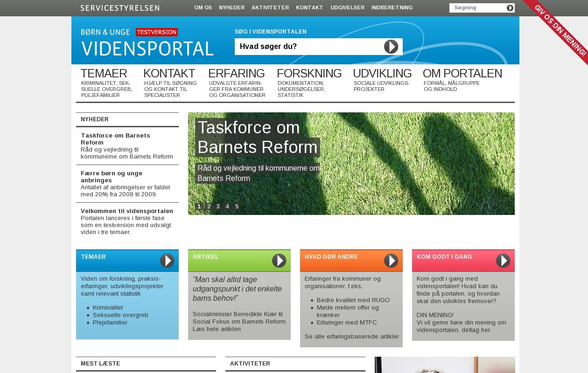Select Om Portalen in main navigation

point(462,74)
